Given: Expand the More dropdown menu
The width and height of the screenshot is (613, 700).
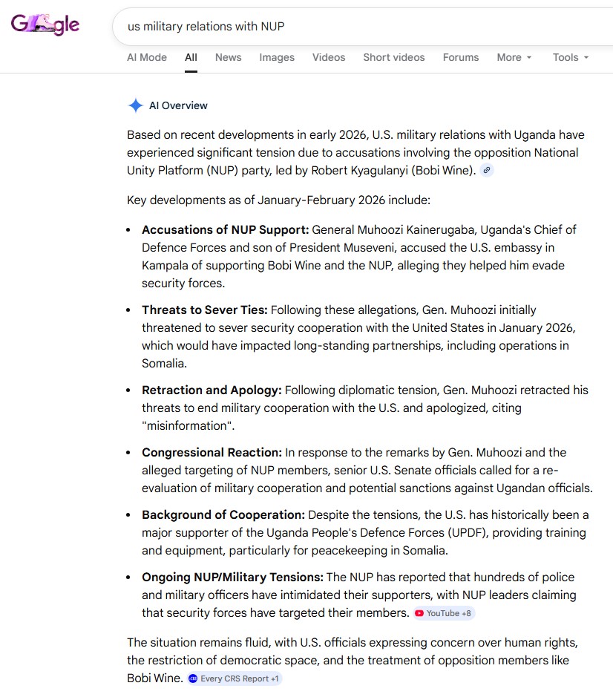Looking at the screenshot, I should [514, 57].
